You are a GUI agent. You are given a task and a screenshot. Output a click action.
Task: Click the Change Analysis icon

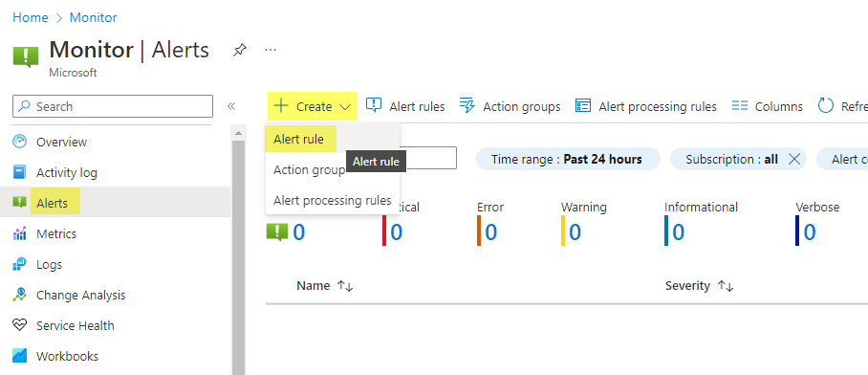(19, 295)
